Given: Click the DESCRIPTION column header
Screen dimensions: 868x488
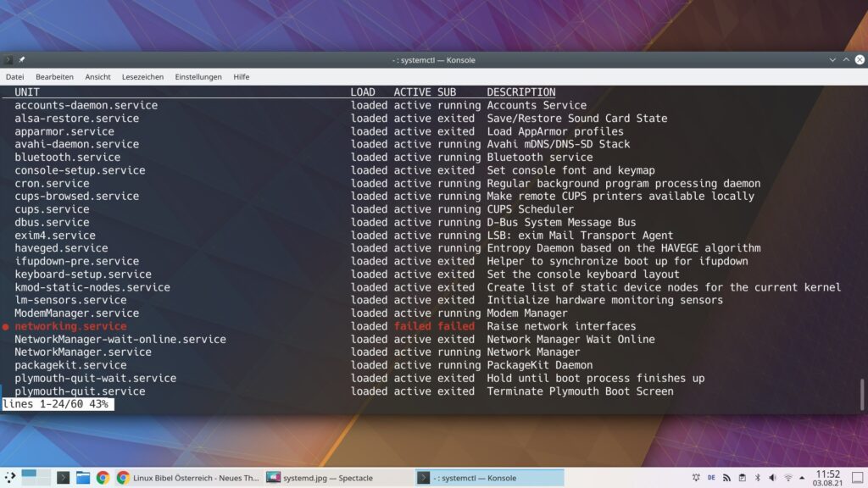Looking at the screenshot, I should [x=521, y=92].
